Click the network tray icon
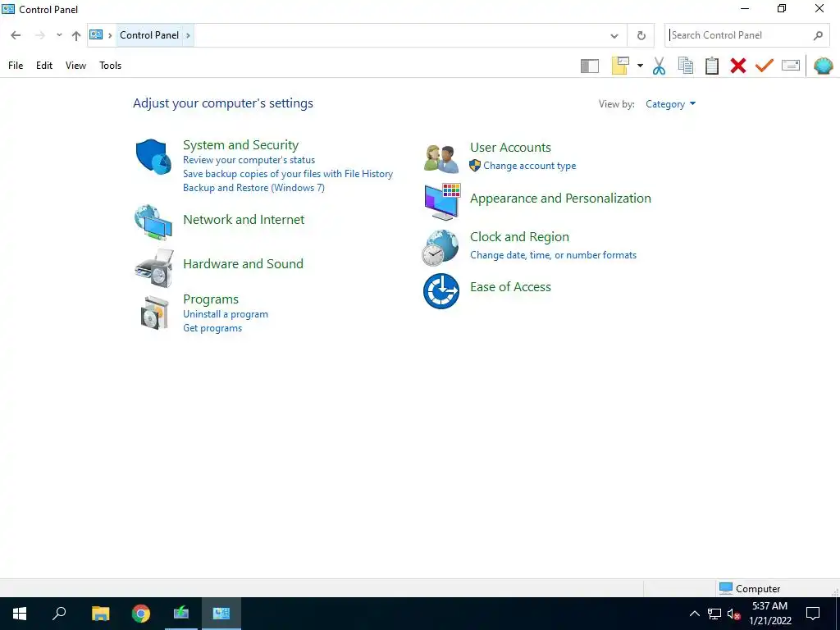 pyautogui.click(x=714, y=614)
